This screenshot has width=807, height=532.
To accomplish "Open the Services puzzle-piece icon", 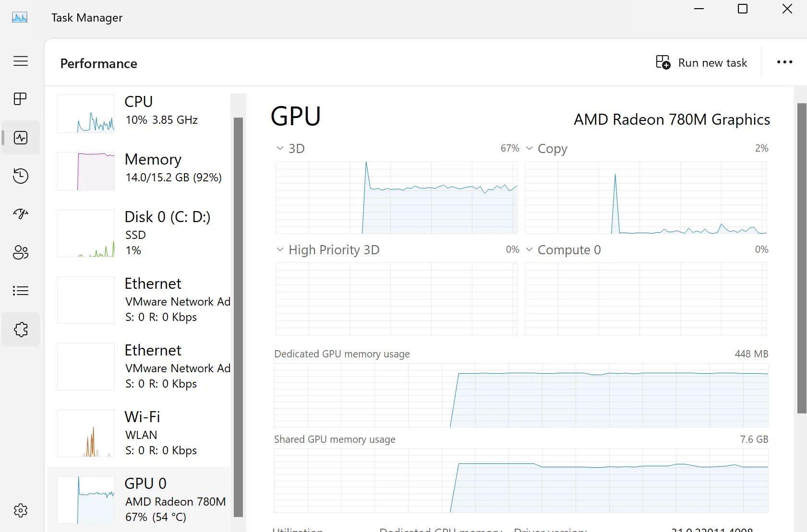I will [x=21, y=330].
